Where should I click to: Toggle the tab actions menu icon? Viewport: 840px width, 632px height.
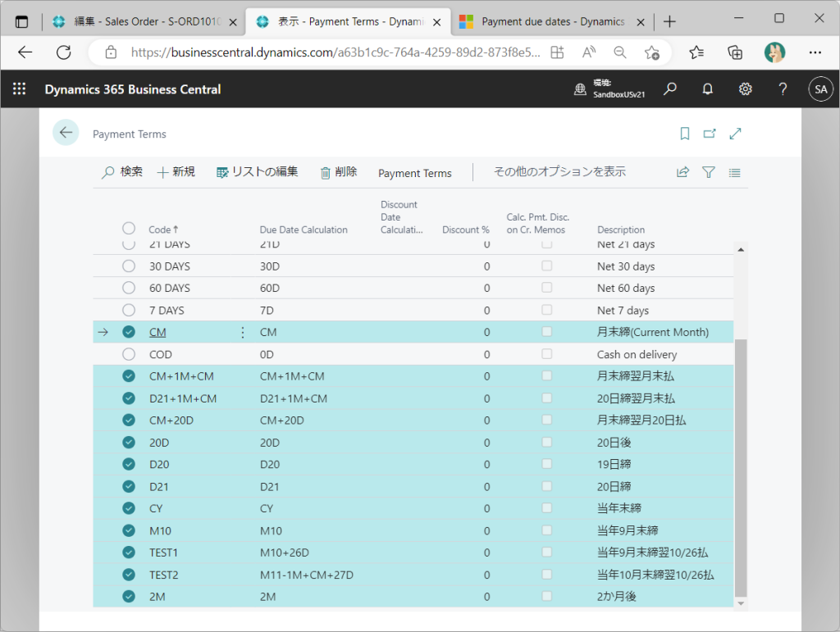(21, 21)
